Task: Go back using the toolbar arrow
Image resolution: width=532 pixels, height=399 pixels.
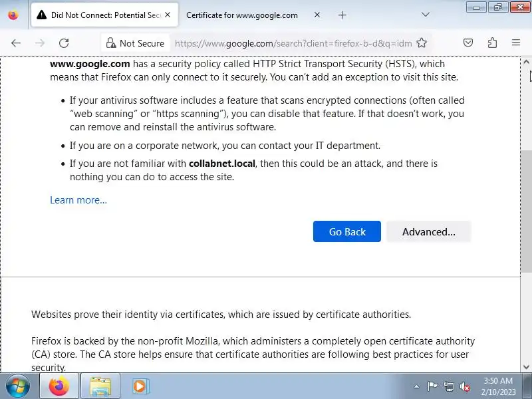Action: [15, 43]
